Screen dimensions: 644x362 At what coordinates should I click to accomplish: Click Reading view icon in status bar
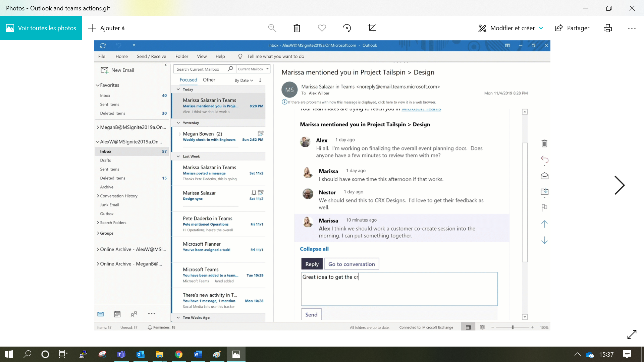(482, 327)
